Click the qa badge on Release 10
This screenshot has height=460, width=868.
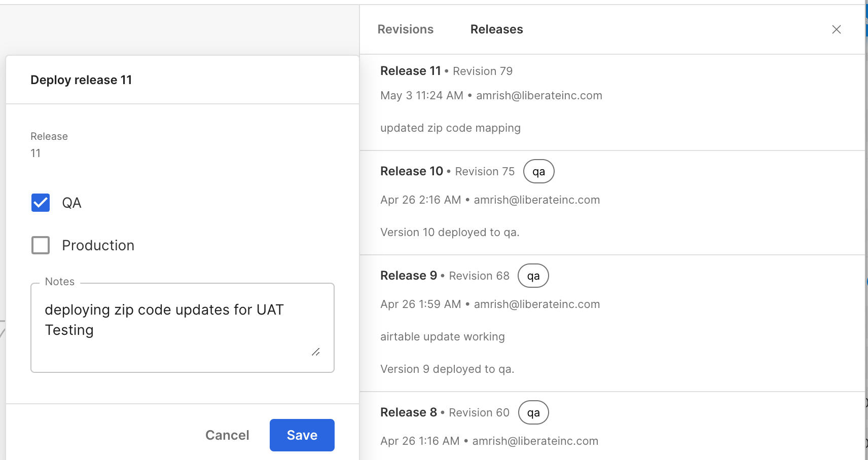click(x=538, y=172)
